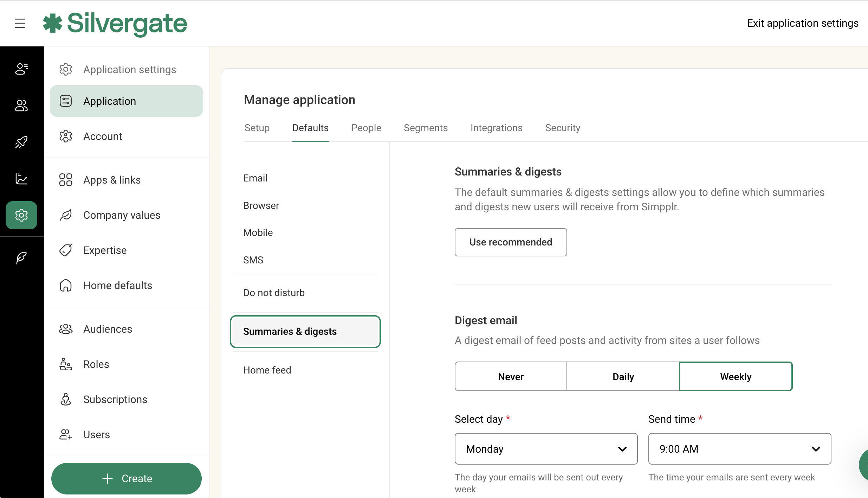The width and height of the screenshot is (868, 498).
Task: Open the hamburger menu icon
Action: point(20,23)
